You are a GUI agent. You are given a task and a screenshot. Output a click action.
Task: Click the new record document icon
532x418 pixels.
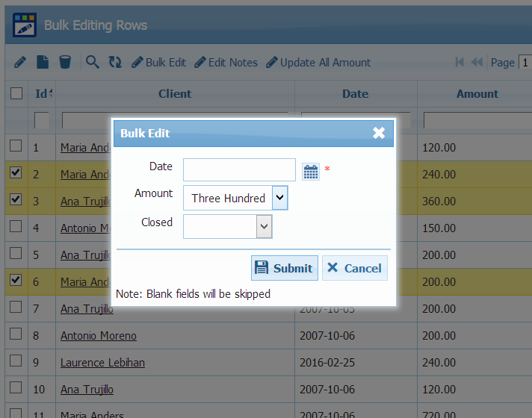[43, 62]
